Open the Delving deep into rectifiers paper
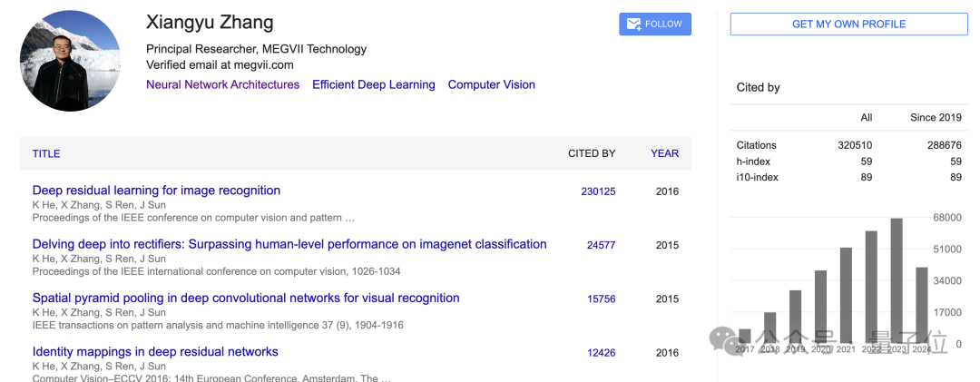This screenshot has width=980, height=382. (x=289, y=244)
